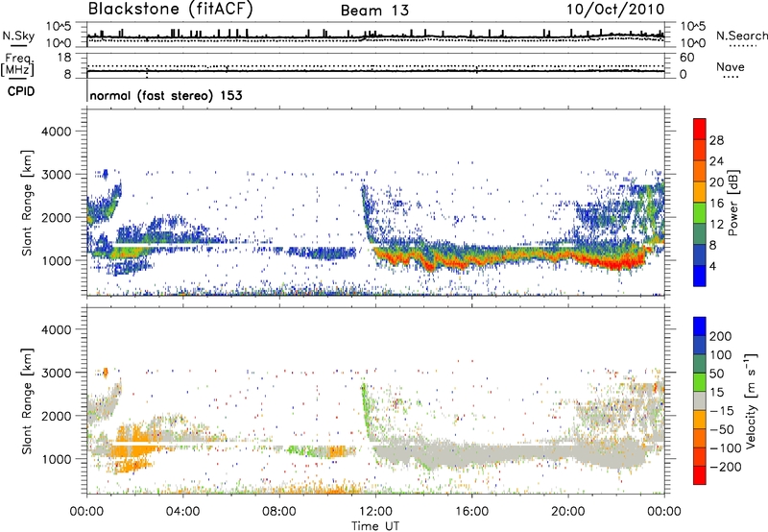This screenshot has width=768, height=532.
Task: Click the "−15" velocity scale label
Action: pos(720,410)
